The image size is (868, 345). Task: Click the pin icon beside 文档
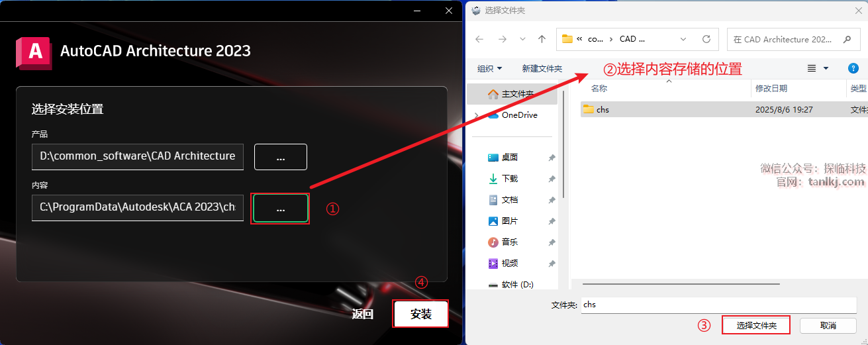[552, 200]
